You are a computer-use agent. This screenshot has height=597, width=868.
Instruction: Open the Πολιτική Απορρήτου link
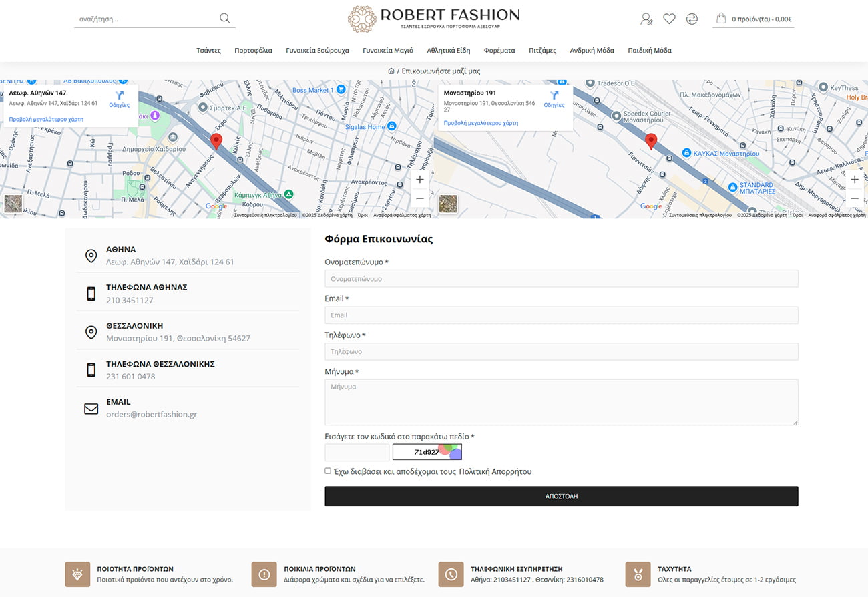click(495, 471)
